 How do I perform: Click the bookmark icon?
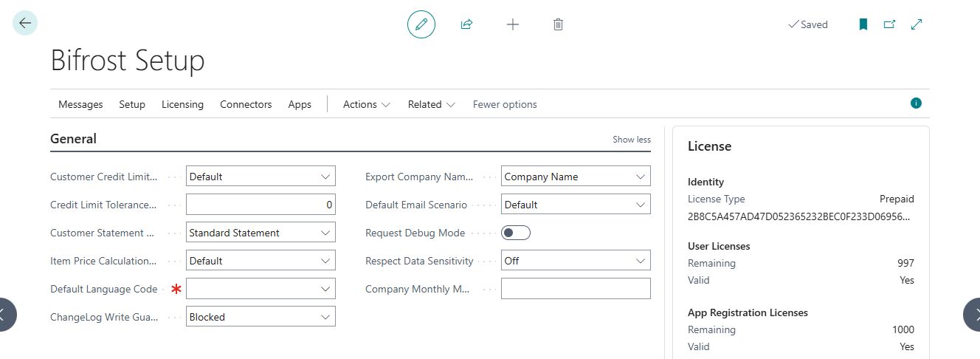pyautogui.click(x=863, y=24)
